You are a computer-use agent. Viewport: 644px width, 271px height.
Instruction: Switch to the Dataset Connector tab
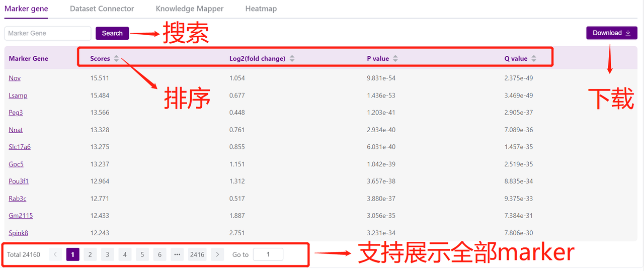[102, 9]
